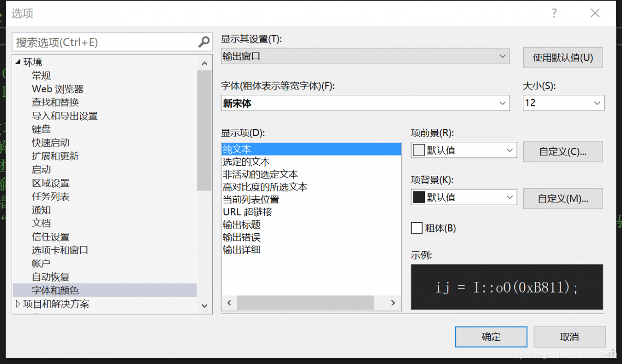The width and height of the screenshot is (622, 364).
Task: Click the white foreground color swatch
Action: [x=418, y=150]
